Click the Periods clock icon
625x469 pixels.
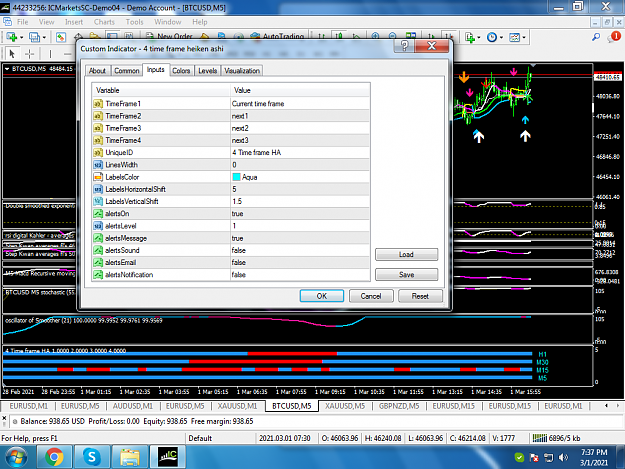pos(492,37)
